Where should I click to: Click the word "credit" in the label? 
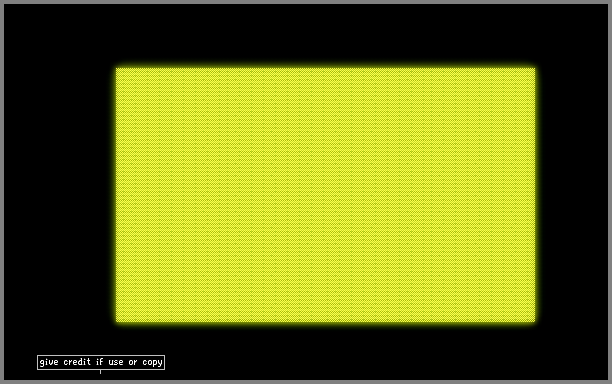[x=77, y=362]
